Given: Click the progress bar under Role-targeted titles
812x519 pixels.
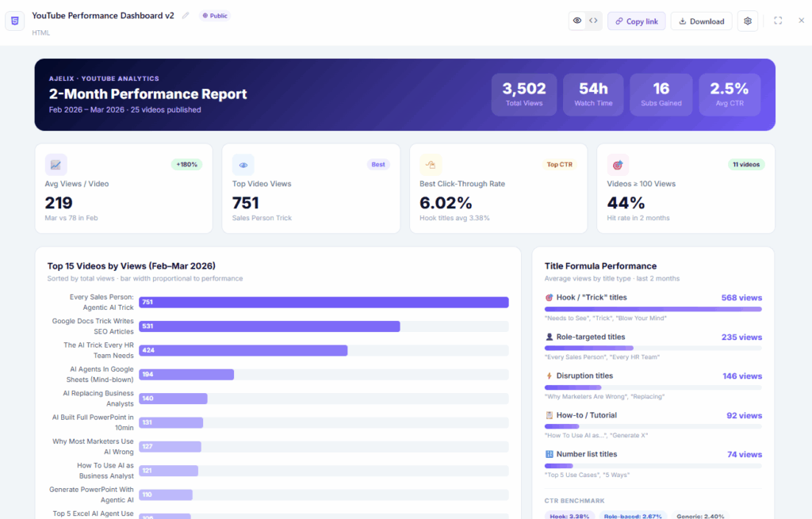Looking at the screenshot, I should point(655,348).
